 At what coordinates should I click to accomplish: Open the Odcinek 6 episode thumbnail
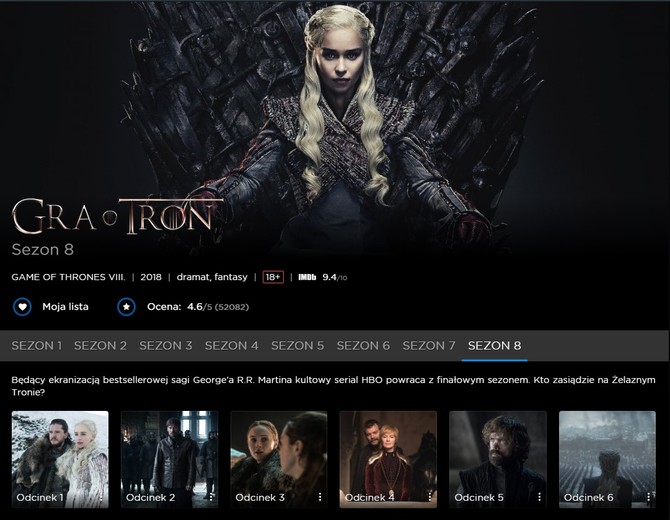607,459
